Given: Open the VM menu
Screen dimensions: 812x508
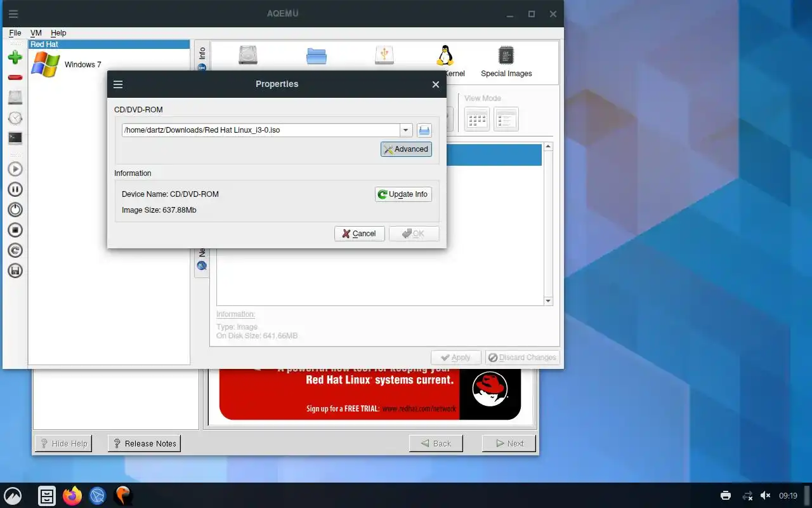Looking at the screenshot, I should point(36,33).
